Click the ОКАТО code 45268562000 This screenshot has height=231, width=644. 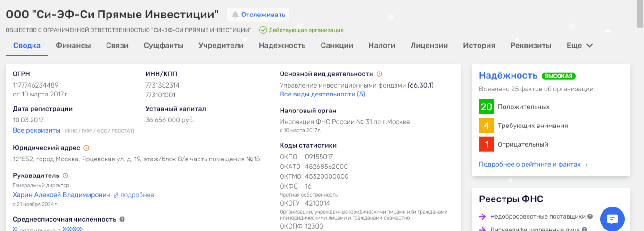(x=326, y=167)
